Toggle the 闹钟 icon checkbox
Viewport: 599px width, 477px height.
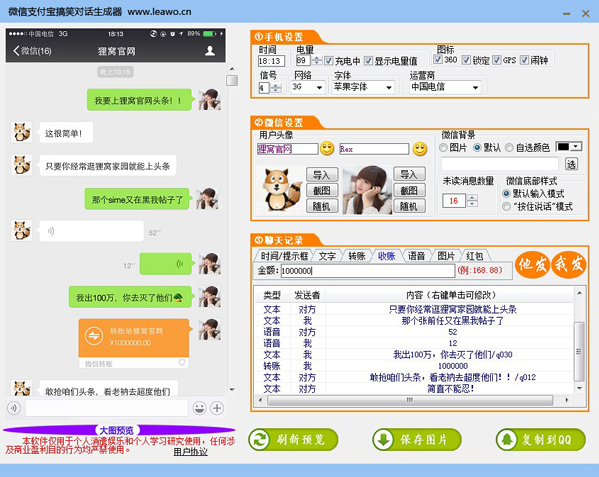(525, 60)
